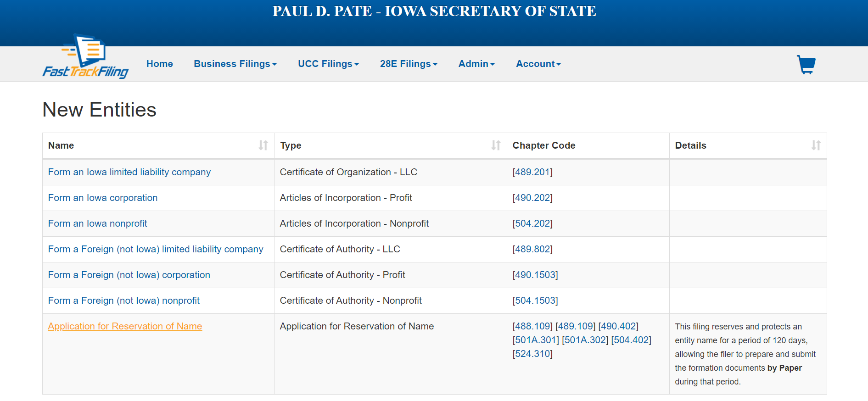
Task: Expand the 28E Filings dropdown
Action: pos(409,64)
